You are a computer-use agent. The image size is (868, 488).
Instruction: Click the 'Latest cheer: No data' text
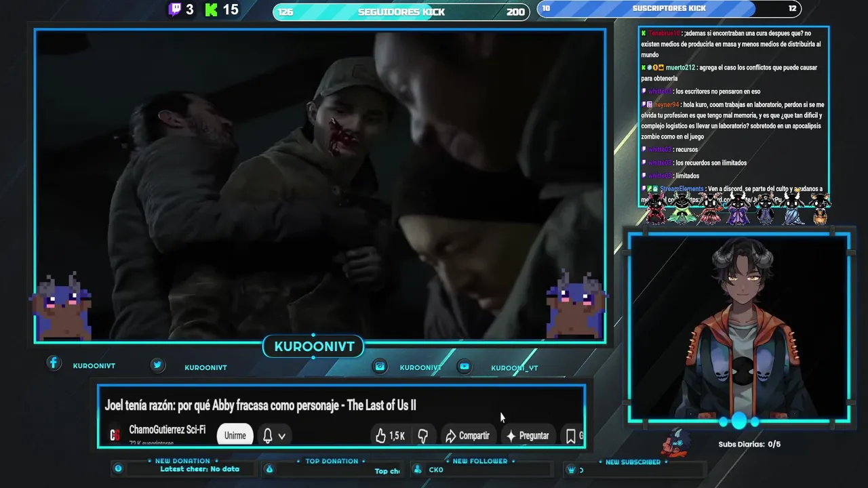click(199, 469)
